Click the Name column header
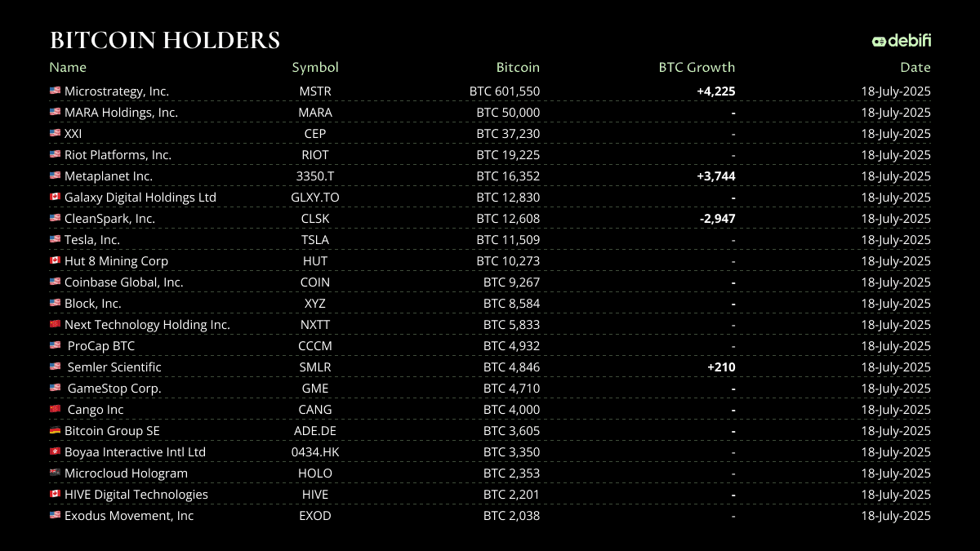Image resolution: width=980 pixels, height=551 pixels. coord(68,68)
